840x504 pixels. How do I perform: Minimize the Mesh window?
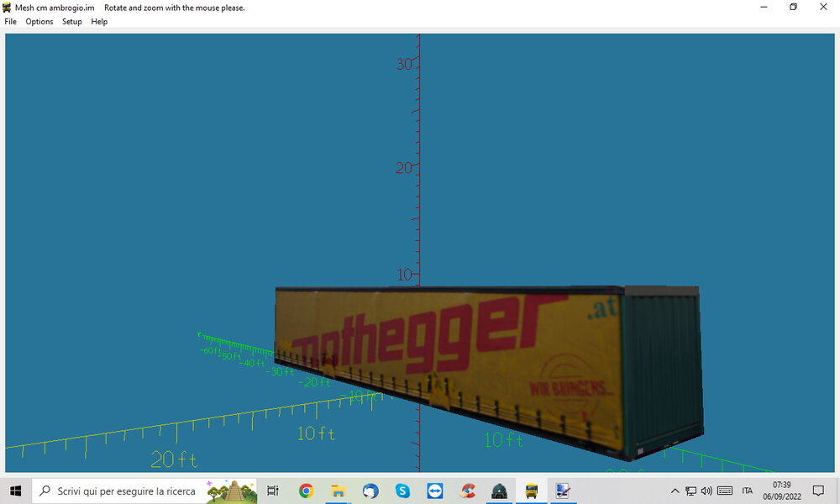click(764, 7)
